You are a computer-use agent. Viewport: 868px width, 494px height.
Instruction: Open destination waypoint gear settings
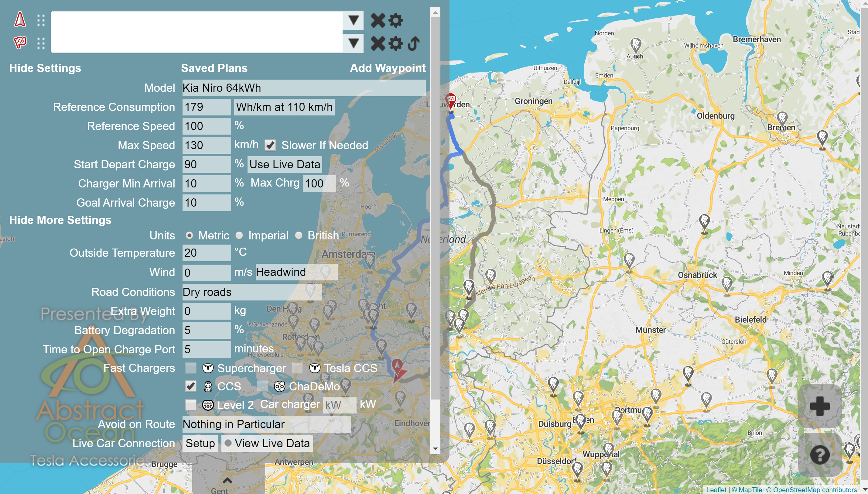pos(395,43)
